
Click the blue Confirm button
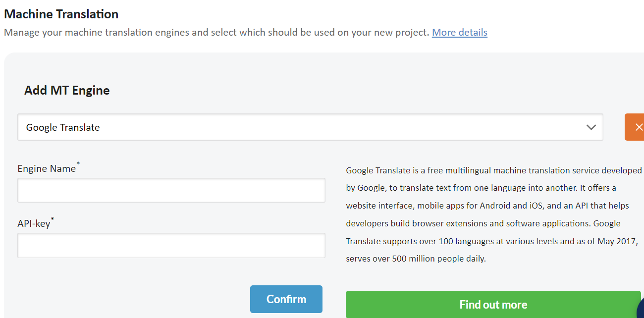tap(286, 299)
